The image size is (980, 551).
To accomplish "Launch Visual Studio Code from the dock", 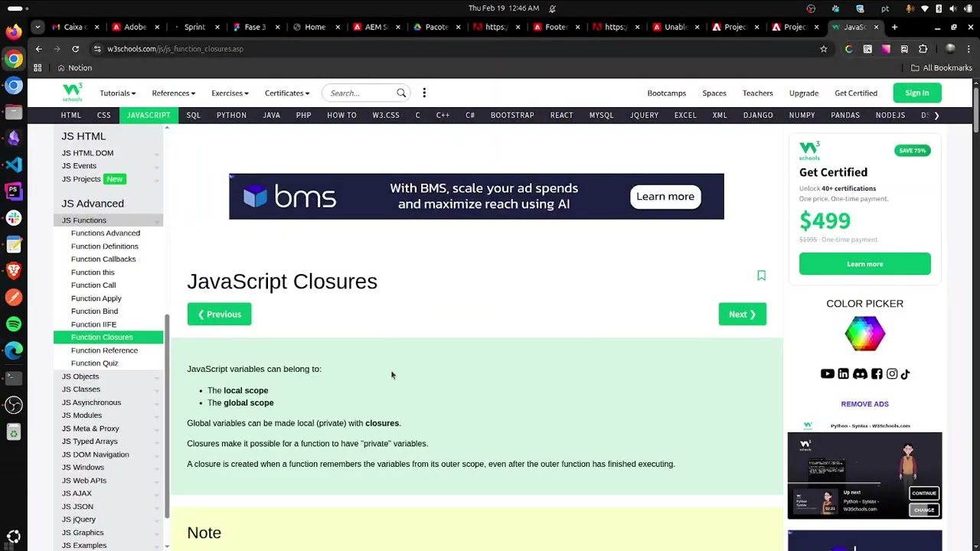I will coord(14,165).
